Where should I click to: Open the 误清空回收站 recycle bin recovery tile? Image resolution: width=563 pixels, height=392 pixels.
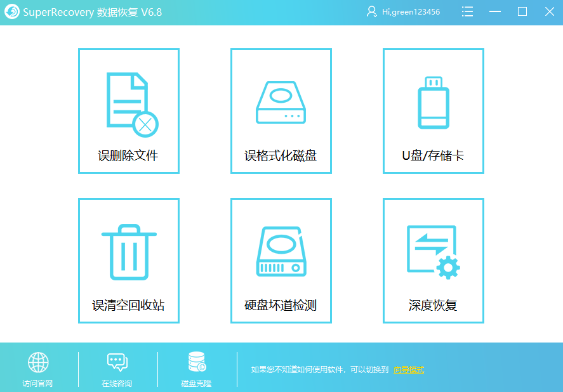tap(129, 261)
